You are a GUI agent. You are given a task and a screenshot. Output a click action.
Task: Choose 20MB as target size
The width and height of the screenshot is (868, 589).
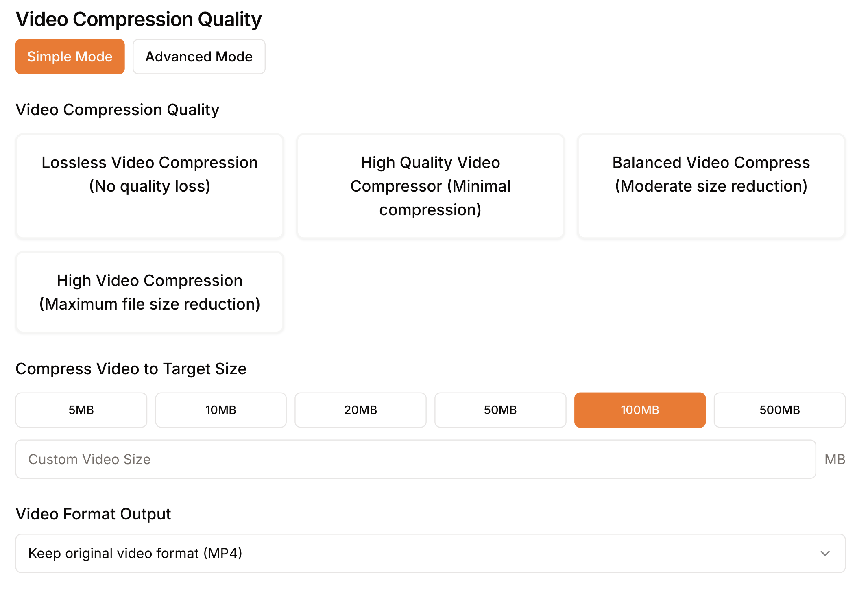click(x=360, y=410)
